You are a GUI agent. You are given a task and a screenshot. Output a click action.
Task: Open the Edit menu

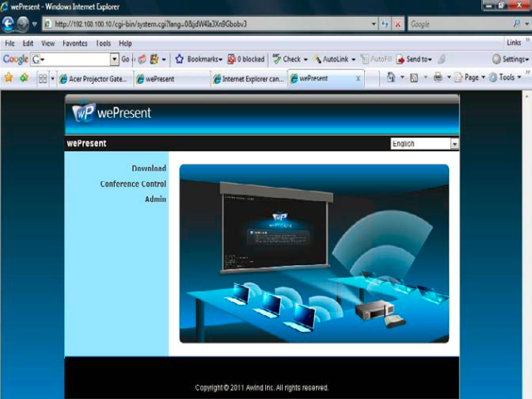pyautogui.click(x=27, y=43)
